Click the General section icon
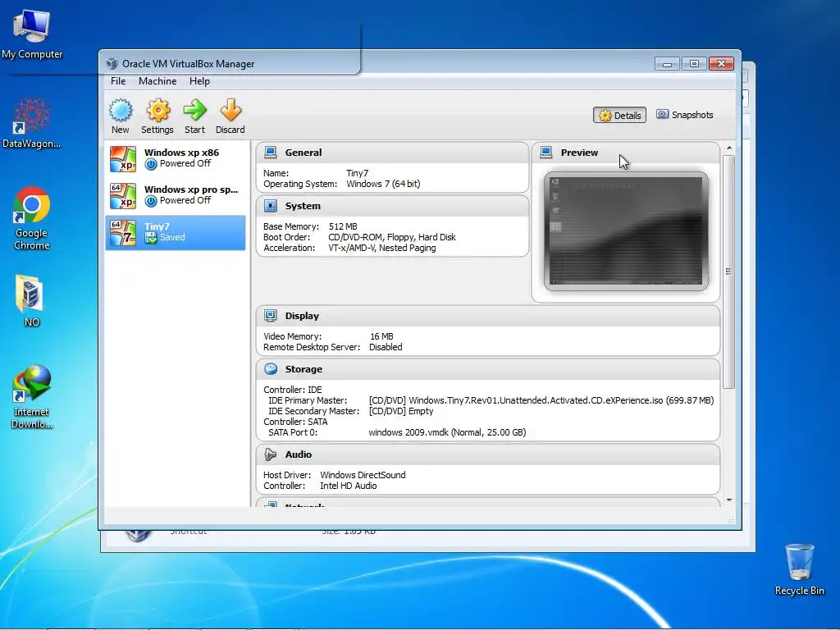Image resolution: width=840 pixels, height=630 pixels. pos(271,152)
